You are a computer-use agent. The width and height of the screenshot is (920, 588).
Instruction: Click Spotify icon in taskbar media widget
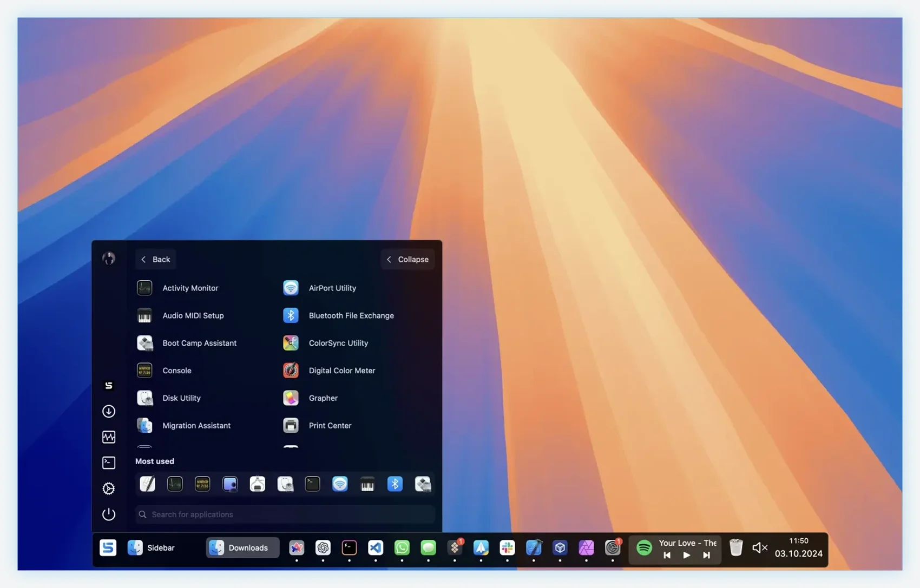[644, 548]
